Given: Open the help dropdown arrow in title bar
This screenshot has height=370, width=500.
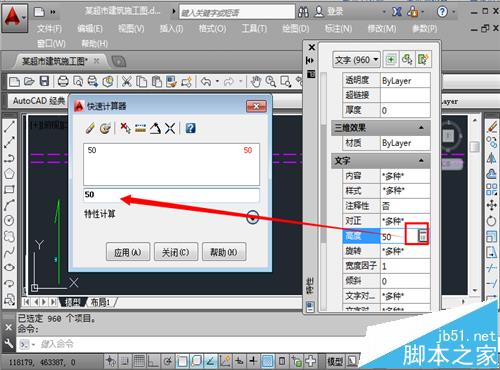Looking at the screenshot, I should tap(454, 12).
